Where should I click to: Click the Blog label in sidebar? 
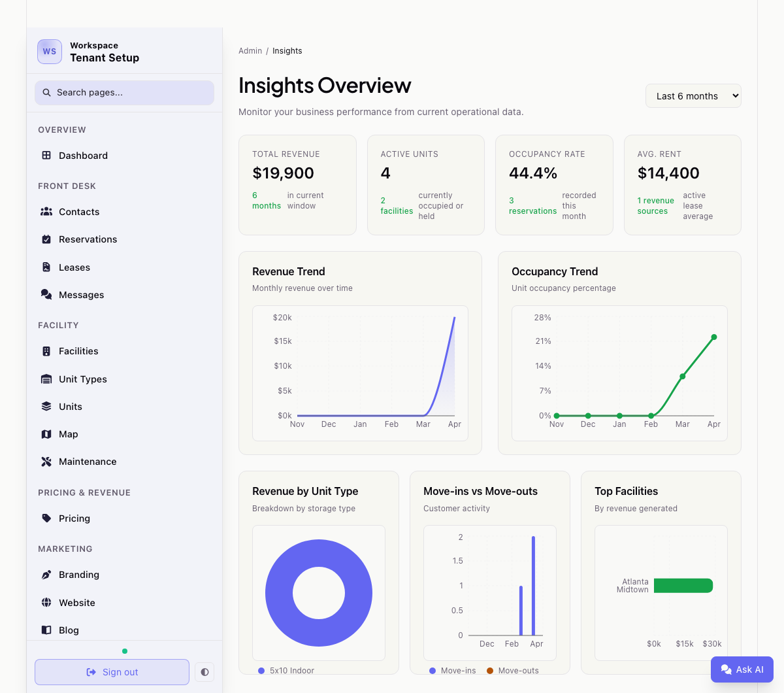(69, 630)
